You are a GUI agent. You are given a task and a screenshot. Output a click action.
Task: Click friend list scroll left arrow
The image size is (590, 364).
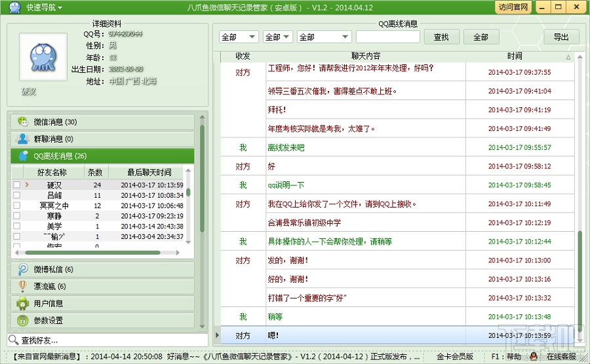(x=17, y=253)
